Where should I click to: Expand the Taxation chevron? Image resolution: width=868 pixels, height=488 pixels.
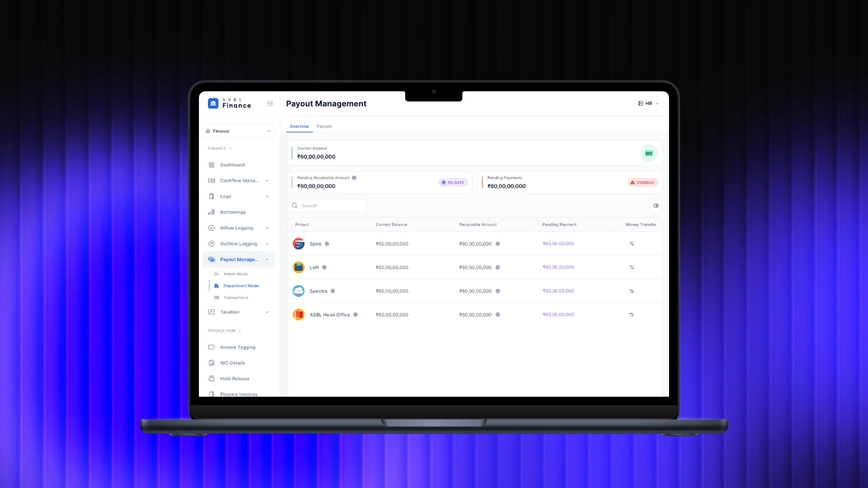(x=267, y=312)
